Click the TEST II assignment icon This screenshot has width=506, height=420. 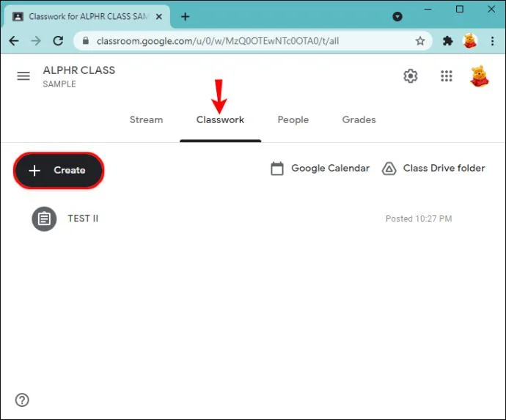pos(44,218)
